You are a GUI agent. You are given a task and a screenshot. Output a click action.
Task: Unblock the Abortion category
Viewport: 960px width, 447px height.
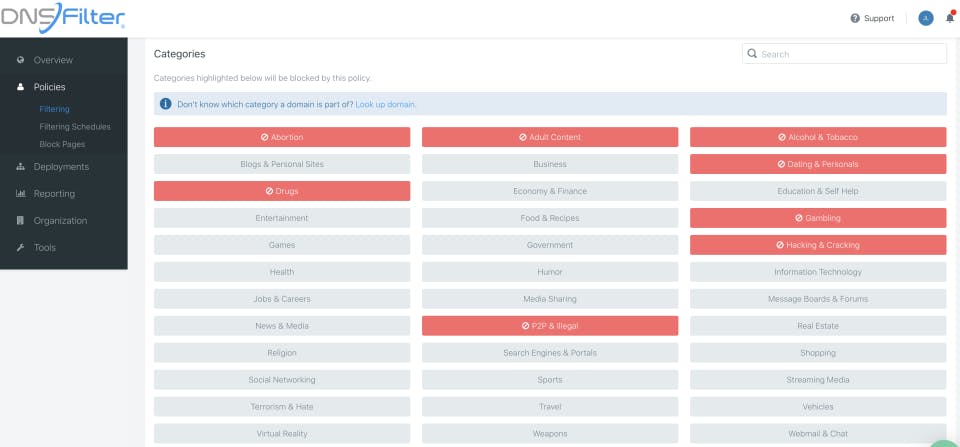(x=282, y=137)
